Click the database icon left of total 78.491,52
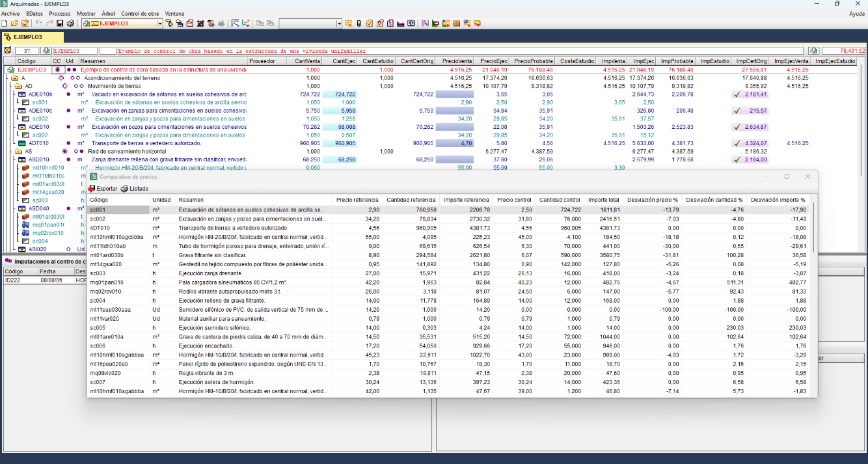 pyautogui.click(x=814, y=50)
